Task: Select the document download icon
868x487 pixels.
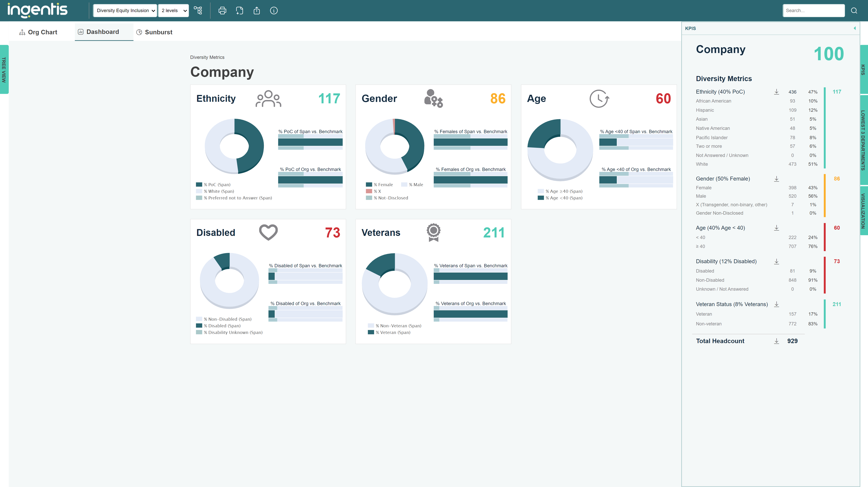Action: (x=240, y=11)
